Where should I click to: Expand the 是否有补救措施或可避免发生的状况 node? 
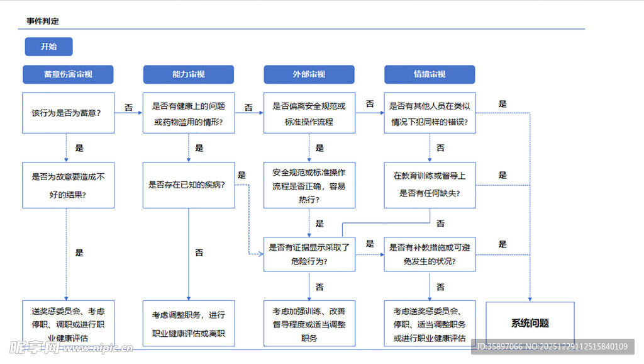[429, 254]
